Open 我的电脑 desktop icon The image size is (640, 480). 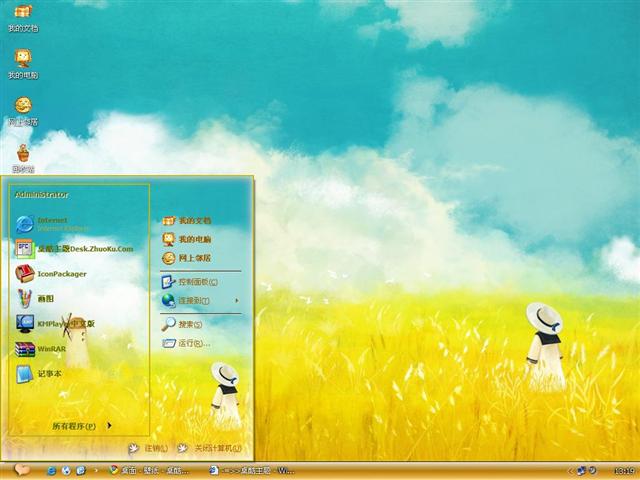pyautogui.click(x=23, y=64)
